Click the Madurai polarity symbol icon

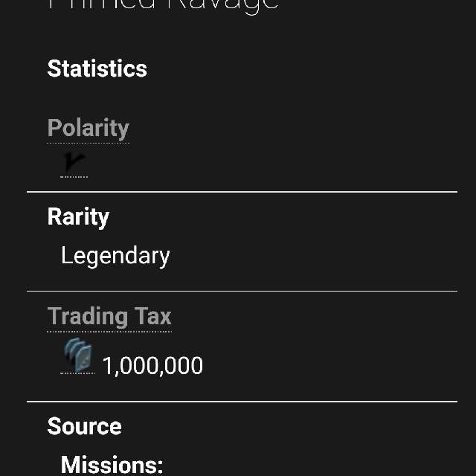pyautogui.click(x=74, y=162)
